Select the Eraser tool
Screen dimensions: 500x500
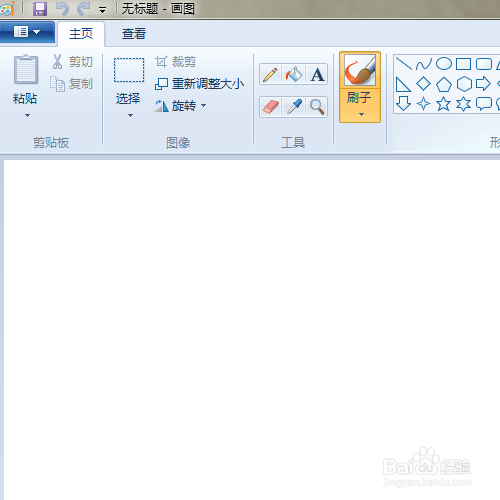[x=271, y=107]
